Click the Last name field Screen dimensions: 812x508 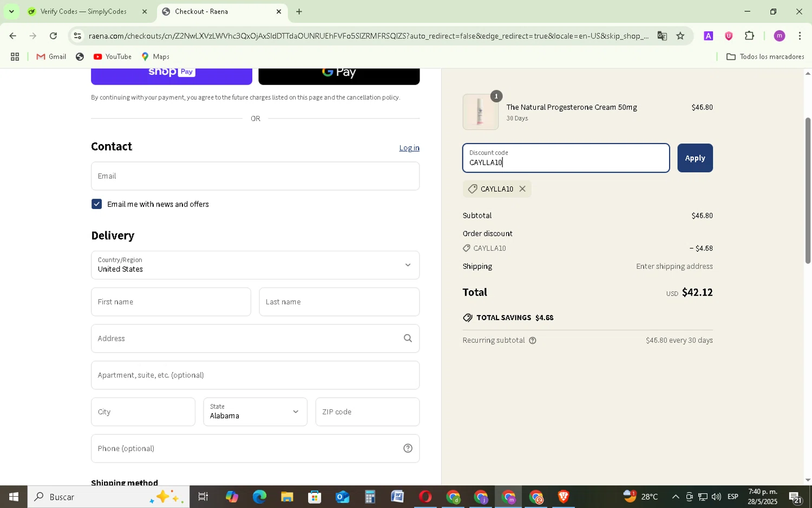339,302
